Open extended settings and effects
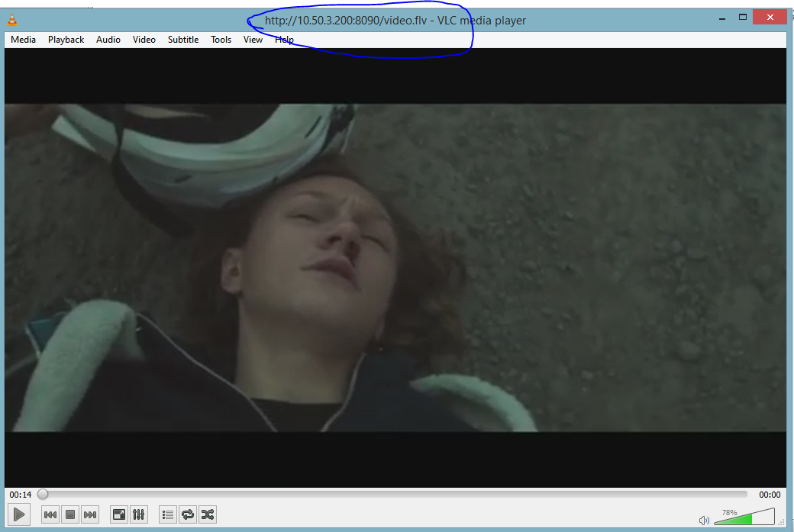The image size is (794, 532). (x=139, y=514)
